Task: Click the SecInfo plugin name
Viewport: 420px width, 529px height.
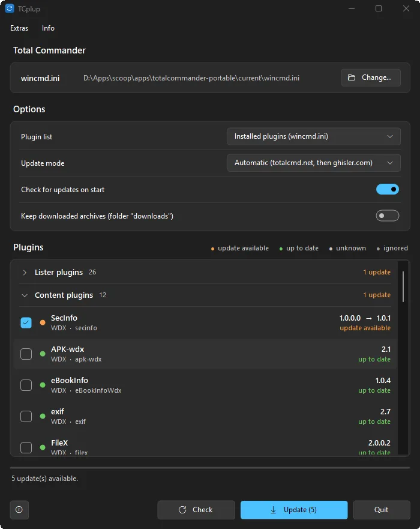Action: [x=64, y=318]
